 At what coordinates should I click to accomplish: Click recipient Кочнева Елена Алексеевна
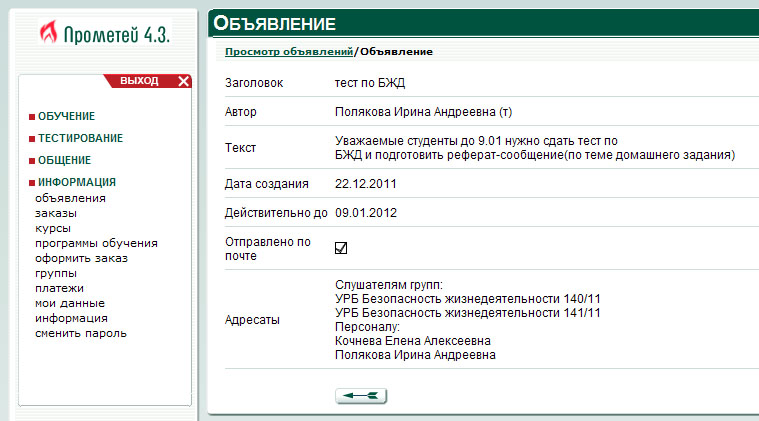(413, 341)
